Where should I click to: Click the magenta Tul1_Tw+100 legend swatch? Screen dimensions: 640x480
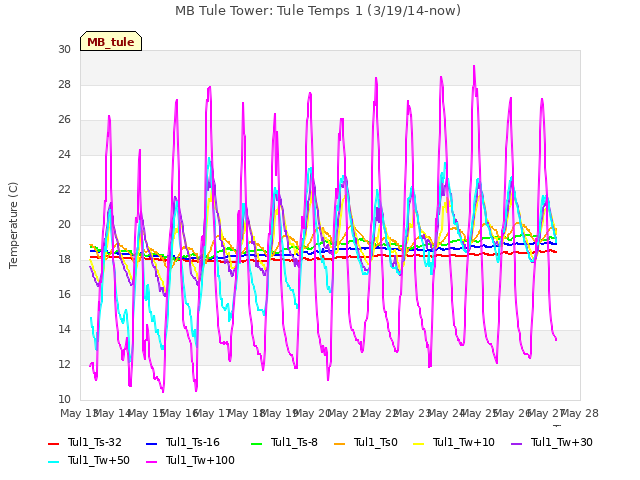(151, 462)
